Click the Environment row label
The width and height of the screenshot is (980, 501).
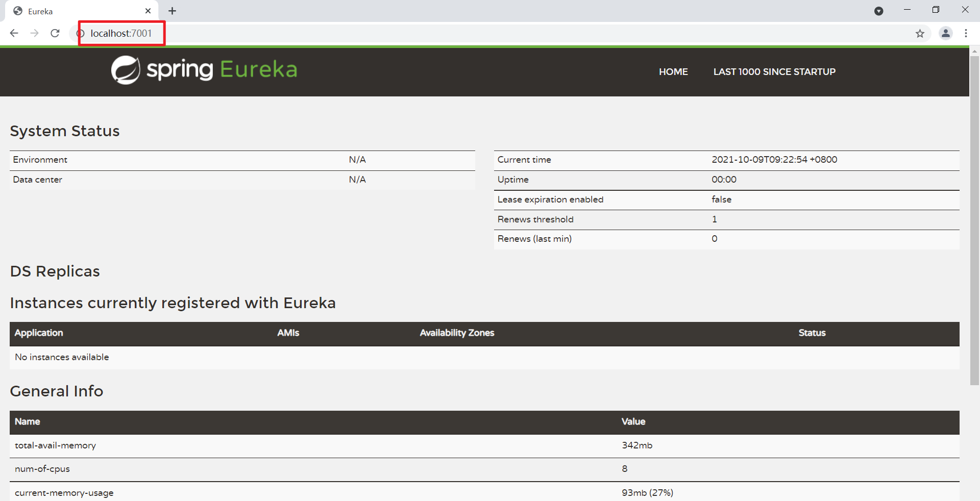click(40, 160)
